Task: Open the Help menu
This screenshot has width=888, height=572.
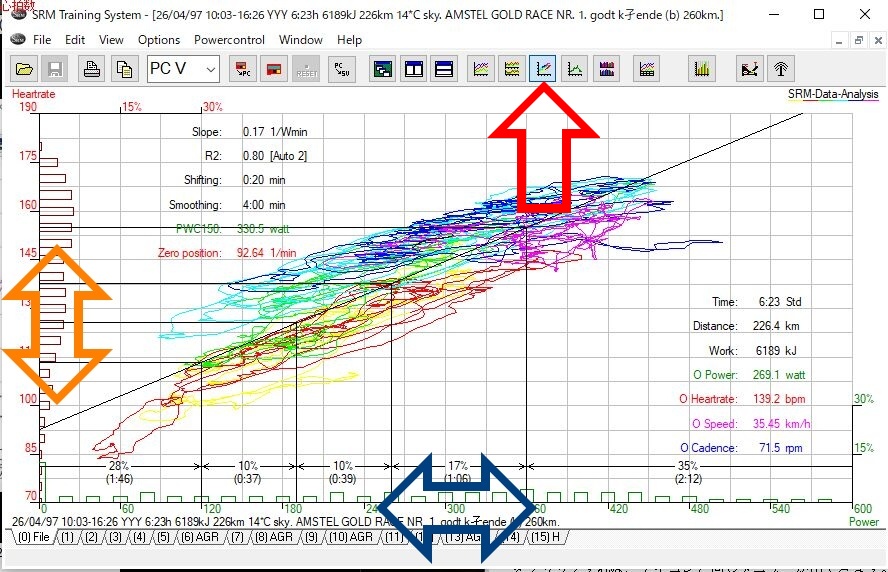Action: [349, 40]
